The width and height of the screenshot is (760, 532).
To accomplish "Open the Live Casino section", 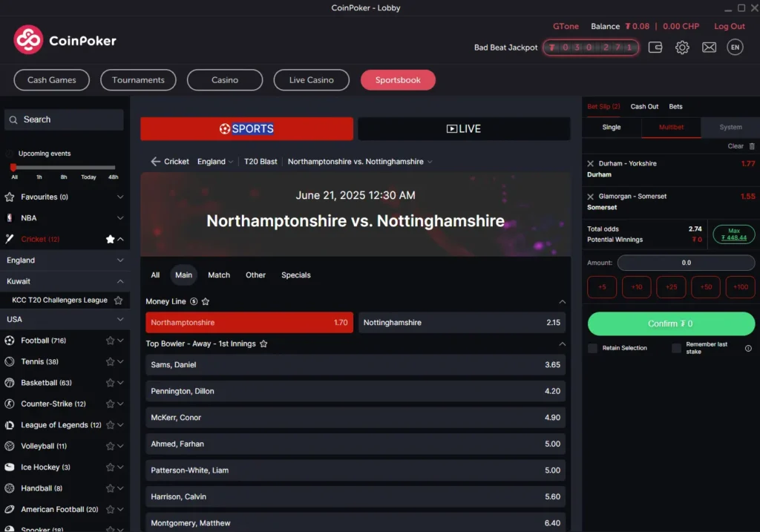I will [311, 80].
